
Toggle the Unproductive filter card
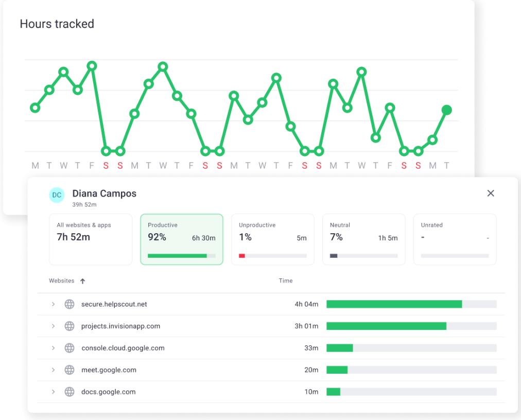[x=273, y=238]
